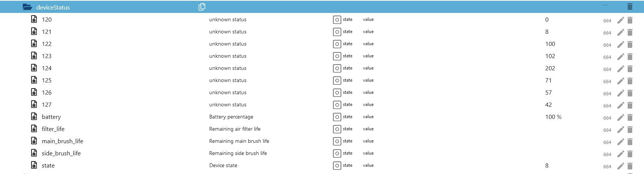Viewport: 644px width, 174px height.
Task: Select the battery tree item
Action: 51,117
